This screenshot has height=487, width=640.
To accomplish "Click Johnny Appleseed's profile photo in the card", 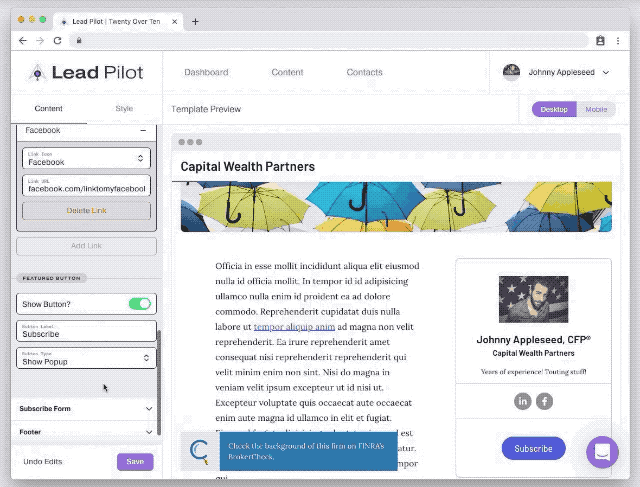I will click(533, 299).
